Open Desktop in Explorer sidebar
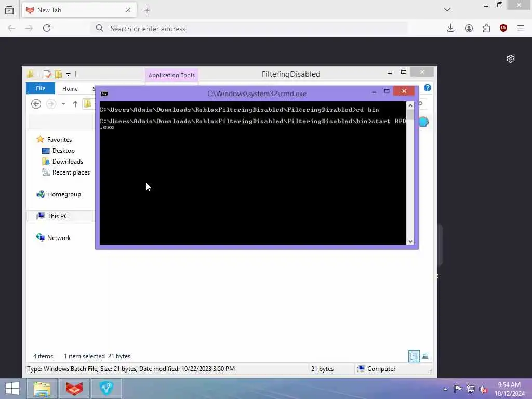Viewport: 532px width, 399px height. click(x=63, y=150)
